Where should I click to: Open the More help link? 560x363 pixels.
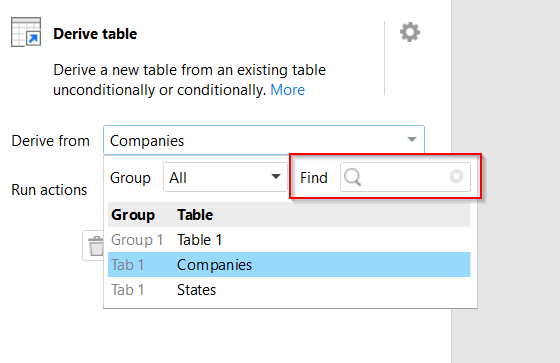(288, 90)
